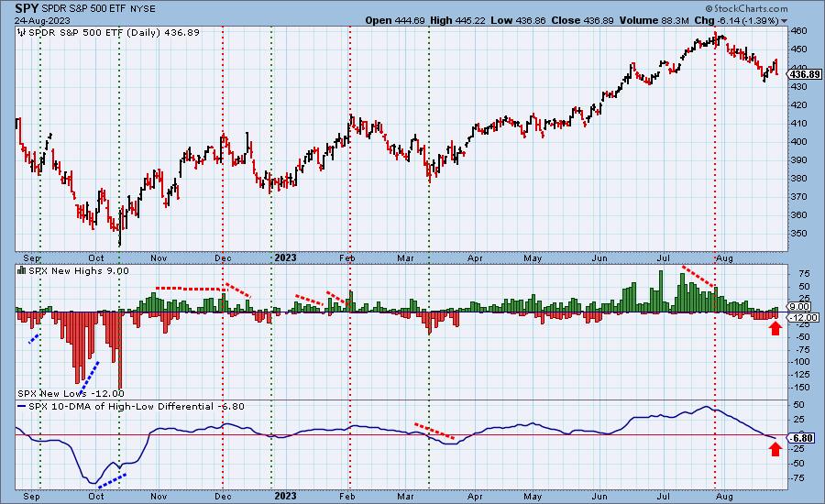
Task: Click the 9.00 value tag on right axis
Action: 799,307
